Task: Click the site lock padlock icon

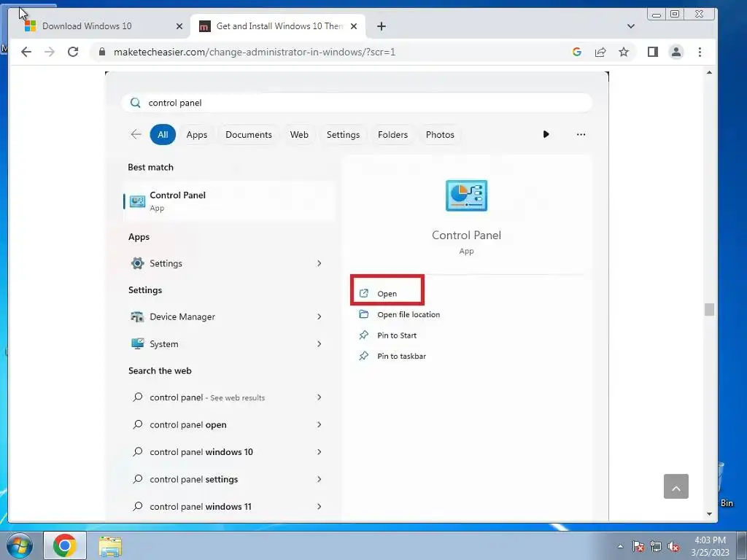Action: click(x=101, y=52)
